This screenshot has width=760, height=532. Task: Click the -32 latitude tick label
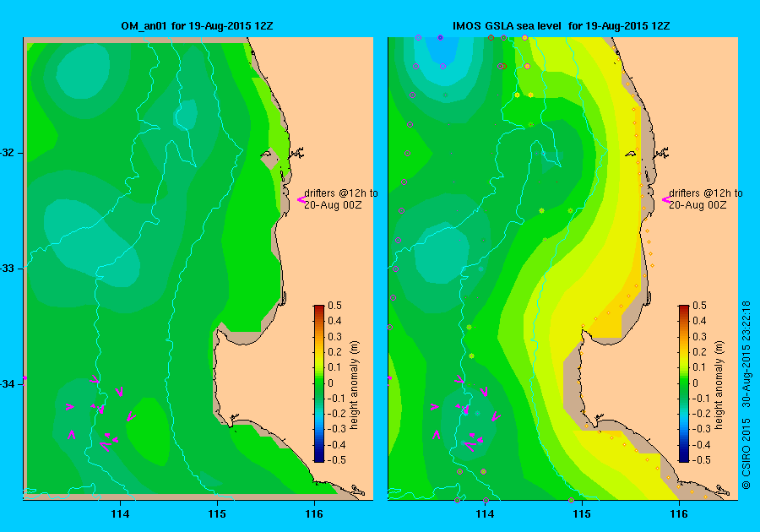coord(8,153)
